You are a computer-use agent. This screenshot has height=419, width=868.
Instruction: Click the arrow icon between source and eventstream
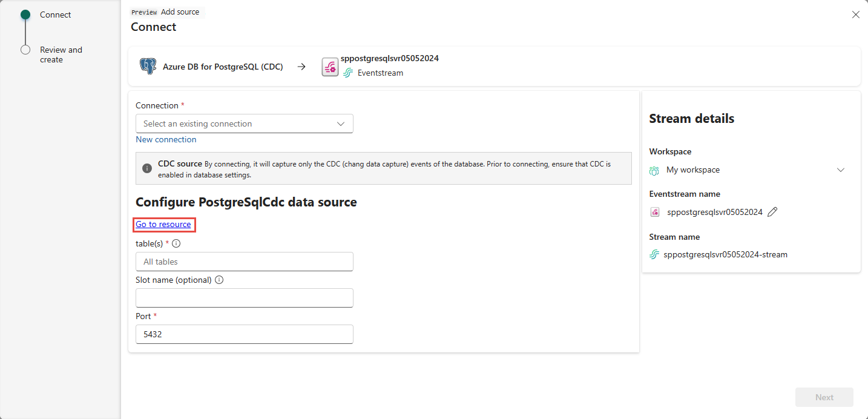[x=301, y=67]
